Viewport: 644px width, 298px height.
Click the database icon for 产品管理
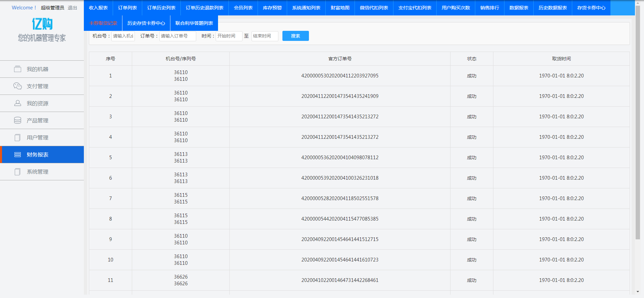pyautogui.click(x=17, y=120)
